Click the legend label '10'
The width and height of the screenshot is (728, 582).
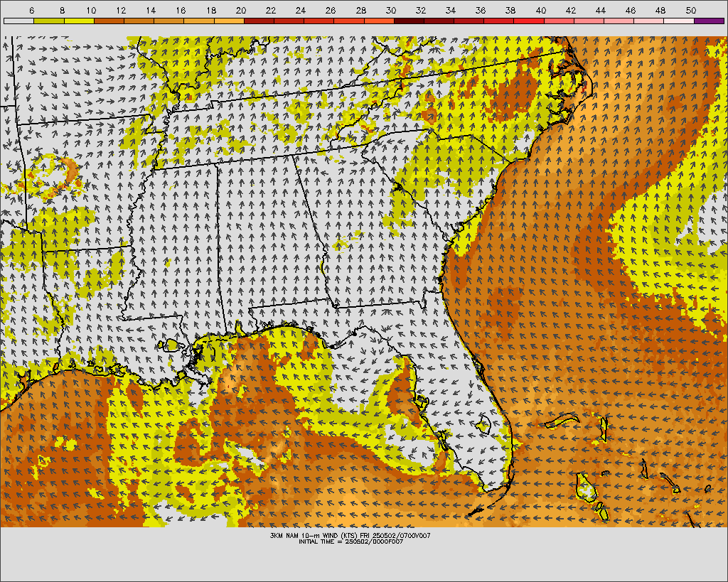[x=91, y=10]
